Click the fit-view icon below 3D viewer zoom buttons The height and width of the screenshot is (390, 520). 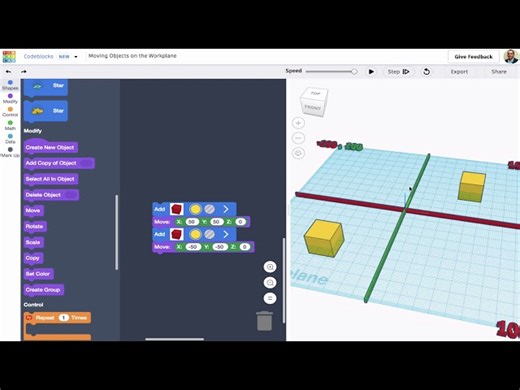pos(298,153)
